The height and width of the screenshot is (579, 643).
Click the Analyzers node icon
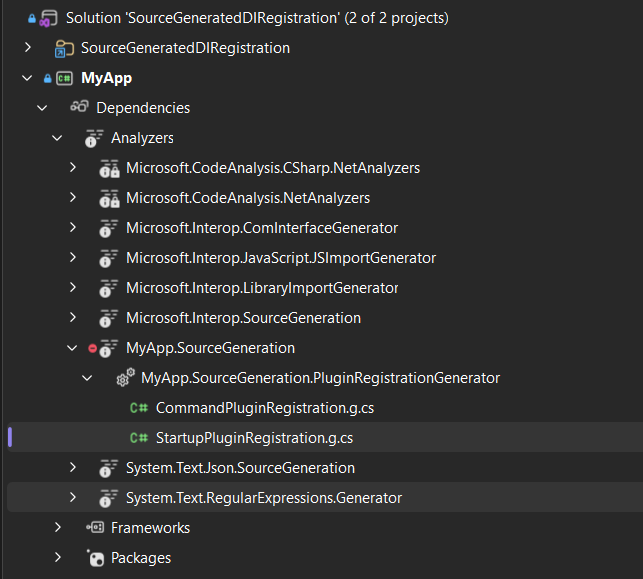tap(94, 138)
